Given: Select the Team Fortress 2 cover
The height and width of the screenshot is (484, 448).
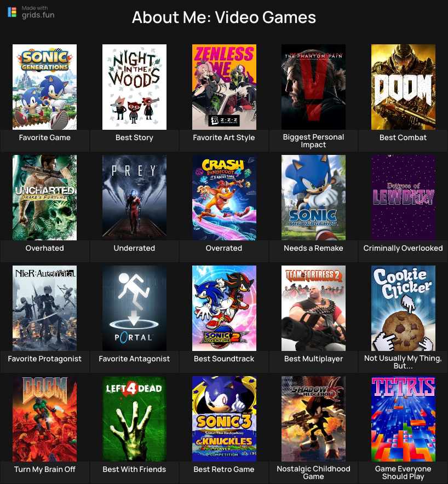Looking at the screenshot, I should 313,308.
